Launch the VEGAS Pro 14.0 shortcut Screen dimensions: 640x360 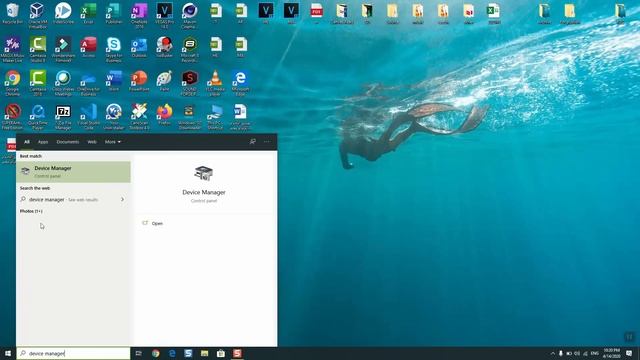[164, 16]
